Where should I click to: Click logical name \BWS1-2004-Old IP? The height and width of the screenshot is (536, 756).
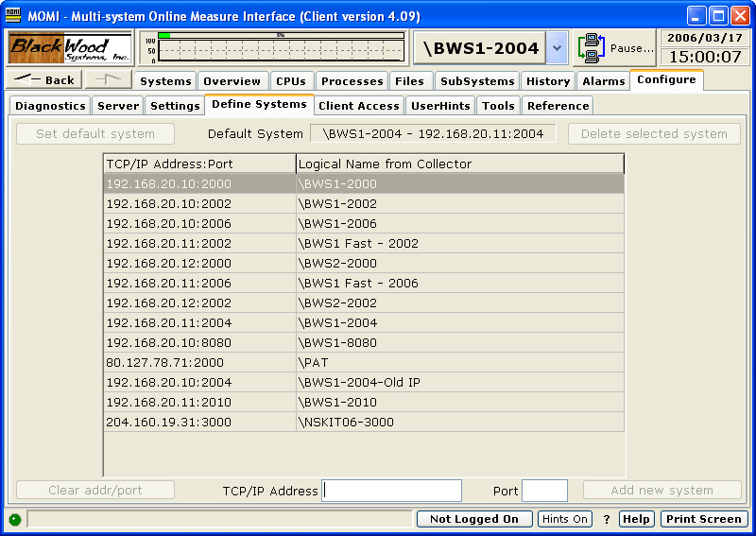(359, 382)
